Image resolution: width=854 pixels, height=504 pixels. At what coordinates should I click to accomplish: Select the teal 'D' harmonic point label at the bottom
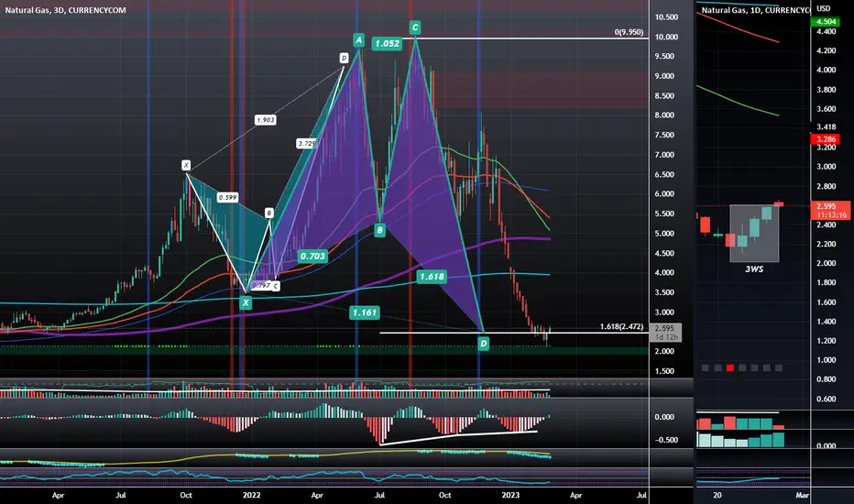[x=483, y=344]
